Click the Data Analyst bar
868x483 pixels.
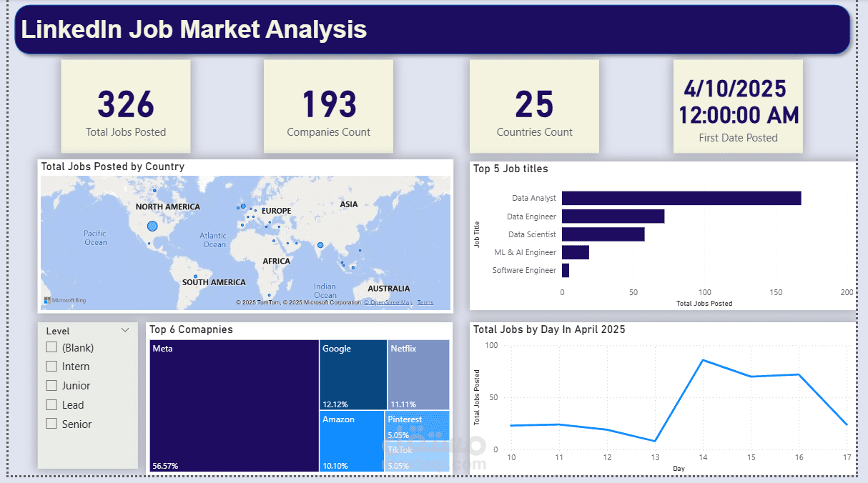[681, 198]
